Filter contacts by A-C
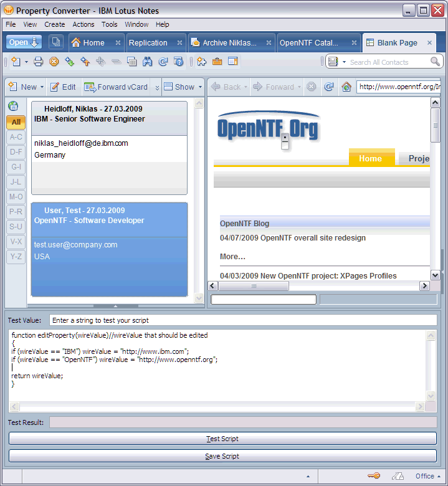The height and width of the screenshot is (486, 448). [16, 136]
